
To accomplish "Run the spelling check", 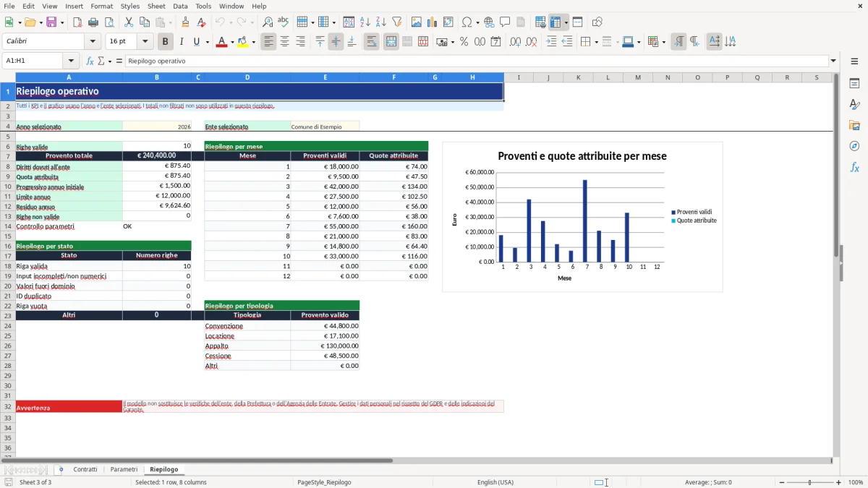I will tap(284, 22).
